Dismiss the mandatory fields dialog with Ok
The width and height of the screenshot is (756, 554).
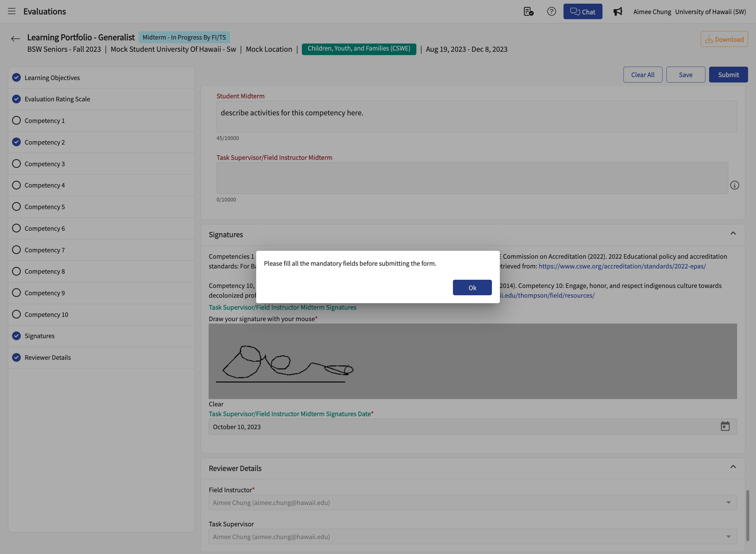click(472, 287)
